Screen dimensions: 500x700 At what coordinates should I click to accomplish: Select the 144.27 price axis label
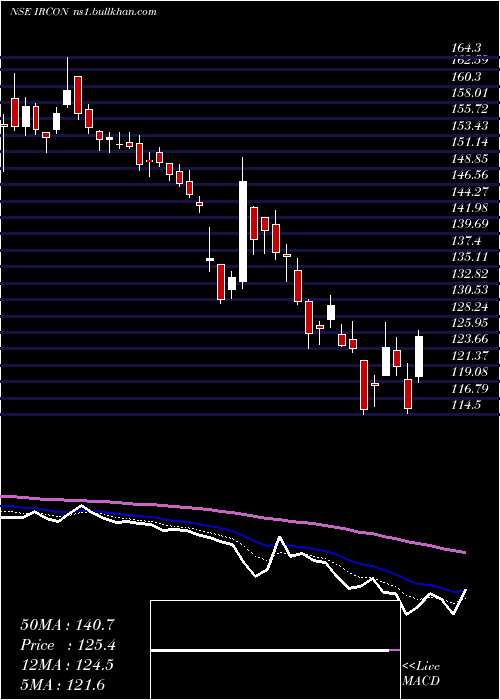470,192
